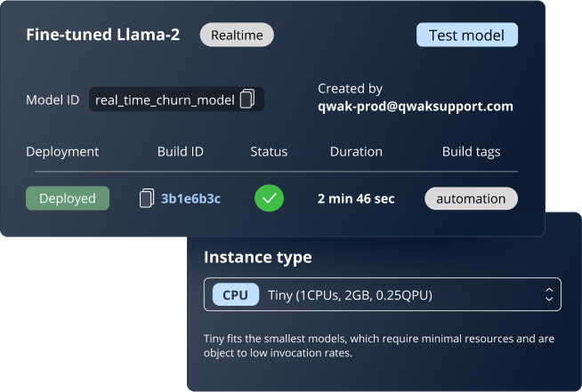Open the Test model button
Screen dimensions: 582x392
pos(467,35)
